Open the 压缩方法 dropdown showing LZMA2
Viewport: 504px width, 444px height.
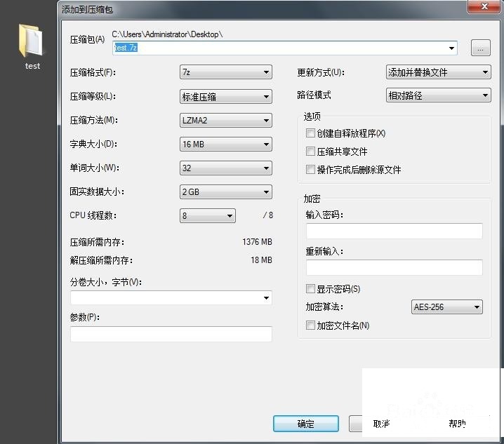[225, 120]
